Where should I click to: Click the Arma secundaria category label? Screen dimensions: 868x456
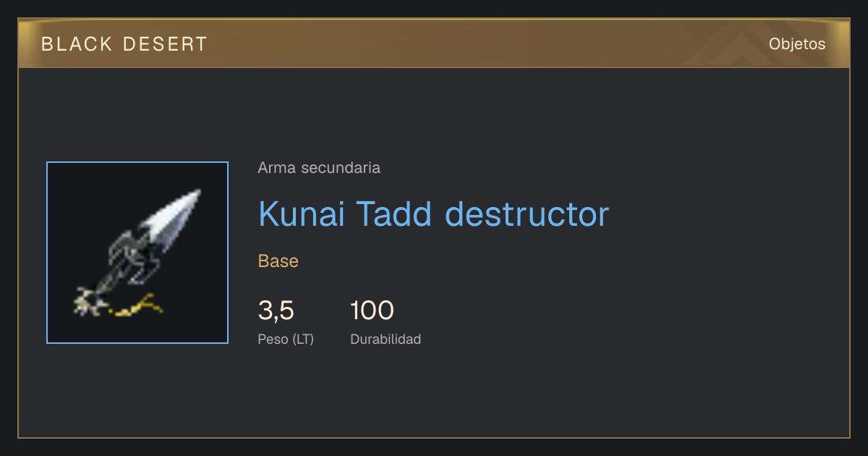click(319, 168)
